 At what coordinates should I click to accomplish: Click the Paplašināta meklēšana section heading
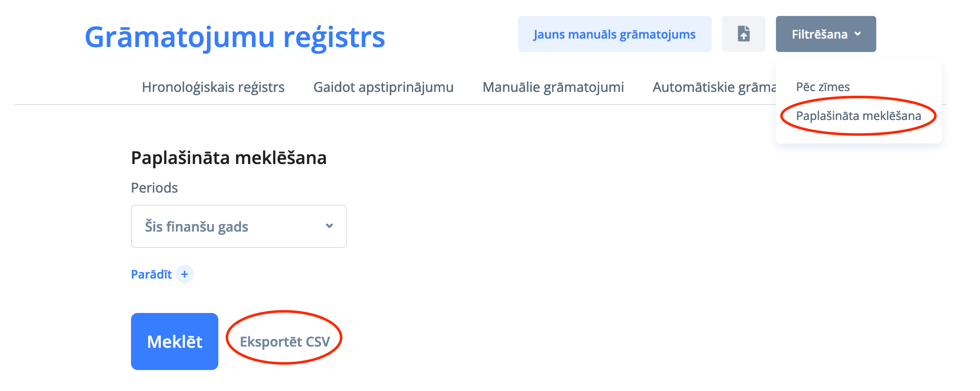228,158
